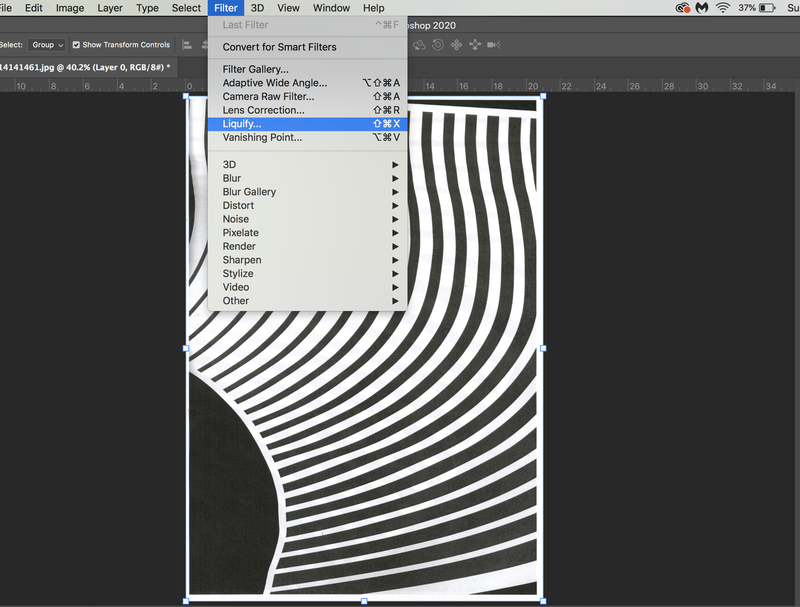
Task: Open Camera Raw Filter
Action: tap(307, 96)
